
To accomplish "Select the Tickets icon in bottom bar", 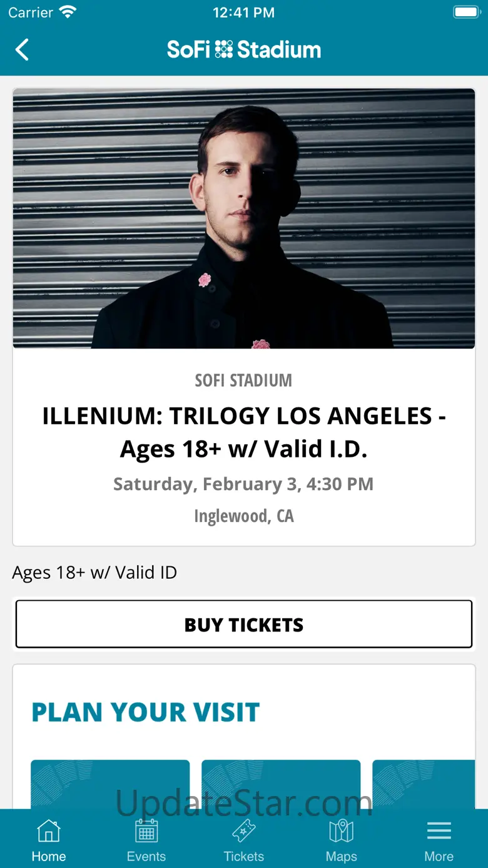I will pos(244,832).
